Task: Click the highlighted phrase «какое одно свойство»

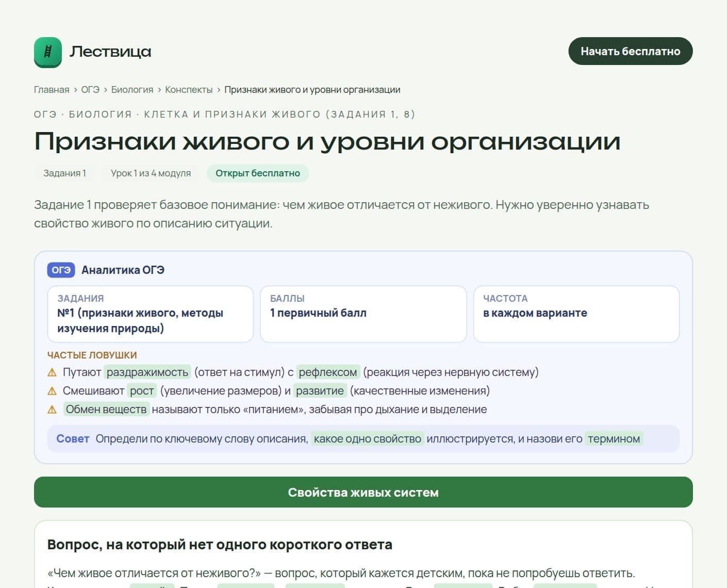Action: click(x=368, y=439)
